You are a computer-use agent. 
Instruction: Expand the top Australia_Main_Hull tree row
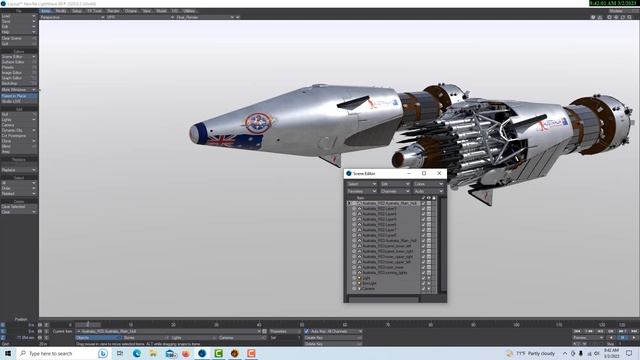349,203
